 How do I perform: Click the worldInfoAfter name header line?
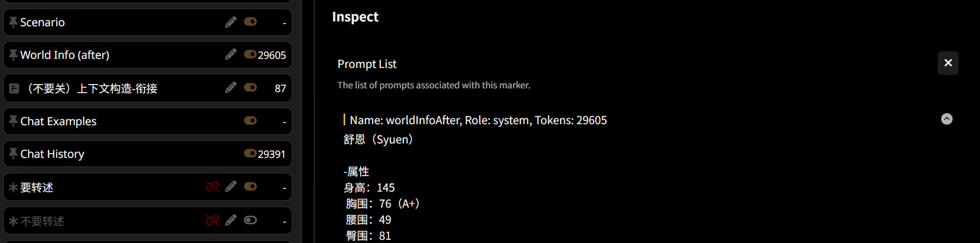tap(478, 120)
